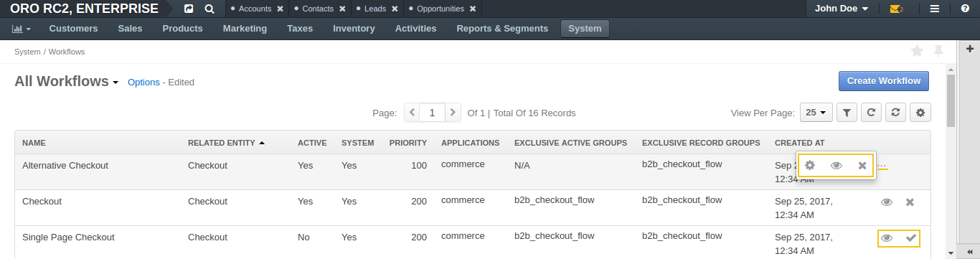Viewport: 980px width, 259px height.
Task: Reset the grid with the circular arrows icon
Action: (895, 113)
